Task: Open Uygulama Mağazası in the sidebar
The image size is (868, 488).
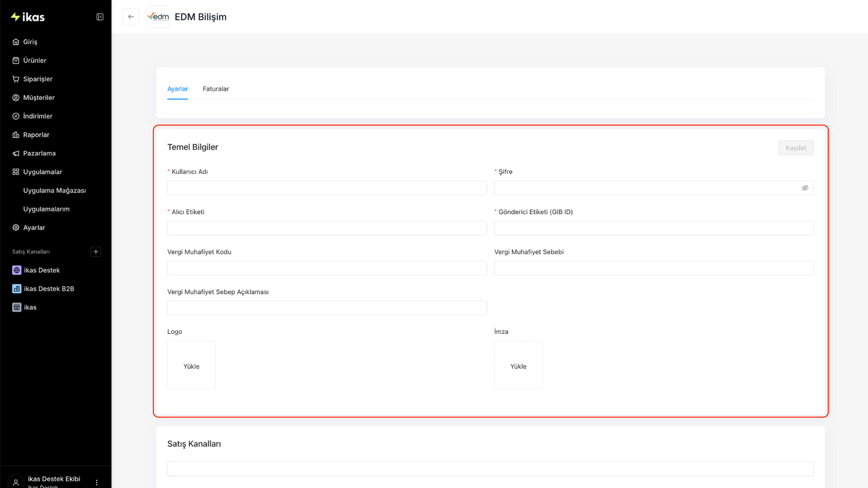Action: click(x=56, y=191)
